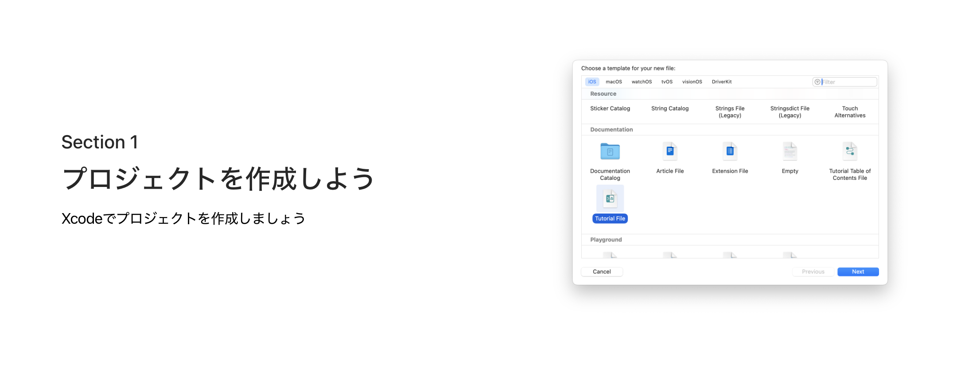The image size is (980, 373).
Task: Choose the Article File template icon
Action: click(670, 152)
